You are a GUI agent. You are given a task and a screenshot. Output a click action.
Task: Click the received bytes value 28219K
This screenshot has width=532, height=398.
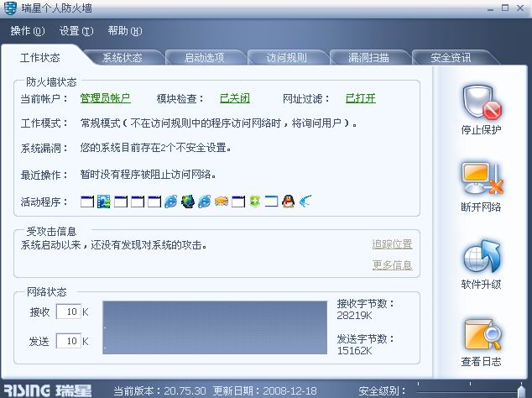pyautogui.click(x=354, y=316)
